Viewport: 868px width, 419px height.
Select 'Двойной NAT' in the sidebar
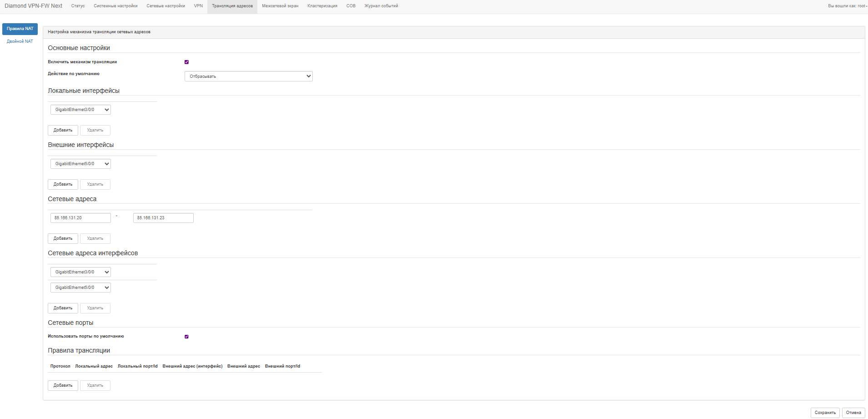click(x=20, y=41)
